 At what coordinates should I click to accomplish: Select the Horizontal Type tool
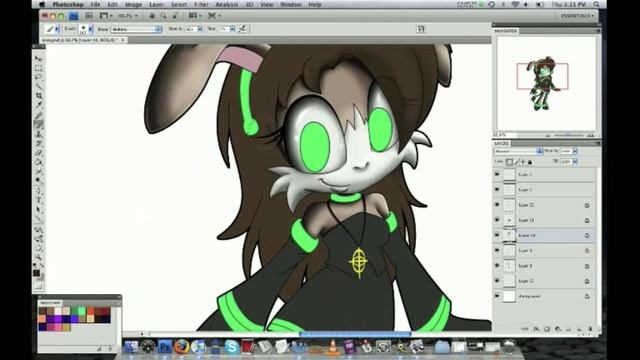38,200
